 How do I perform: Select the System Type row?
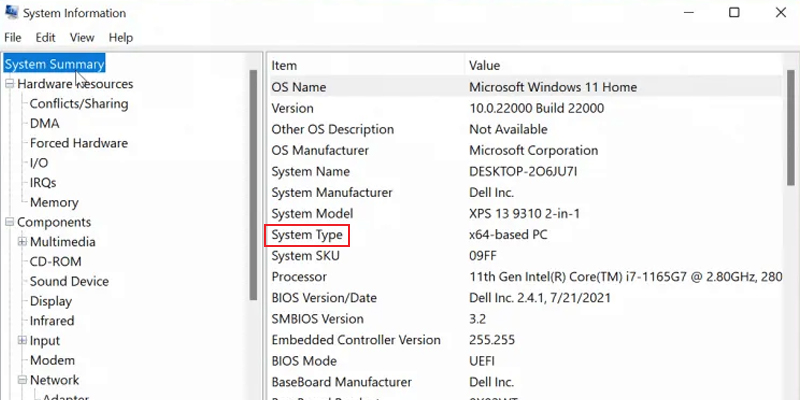pyautogui.click(x=525, y=235)
